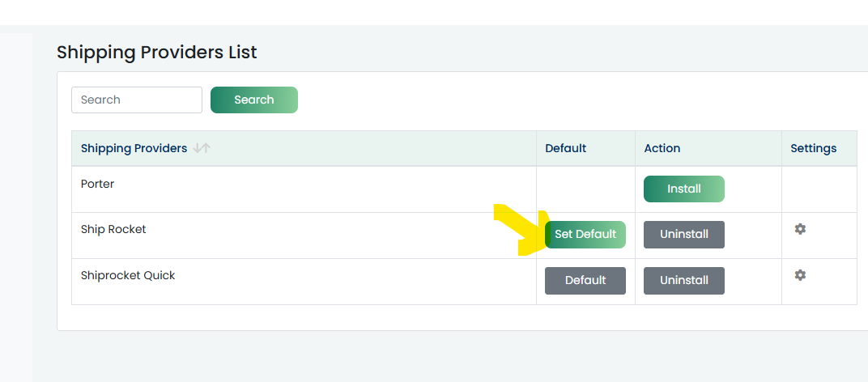Click the yellow arrow annotation graphic
The width and height of the screenshot is (868, 382).
click(x=521, y=230)
